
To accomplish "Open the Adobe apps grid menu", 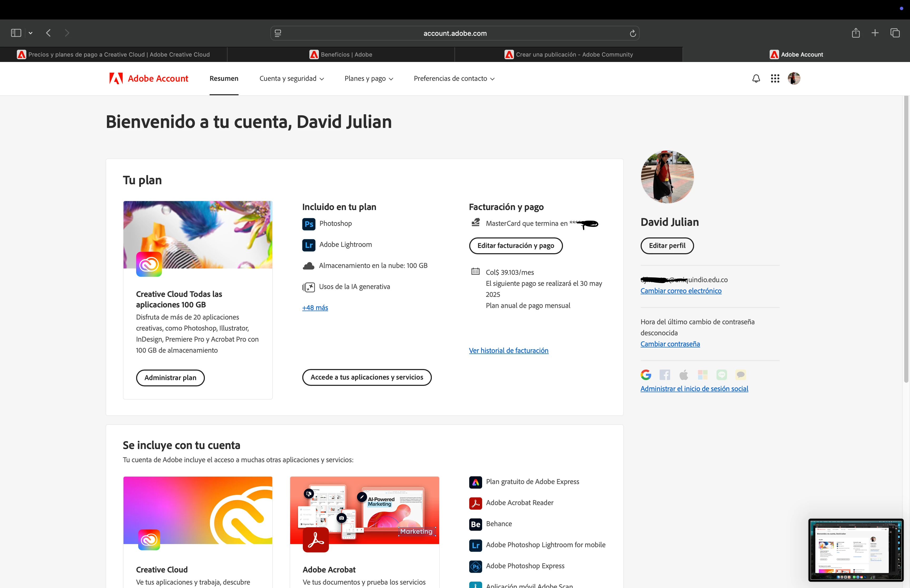I will point(775,79).
